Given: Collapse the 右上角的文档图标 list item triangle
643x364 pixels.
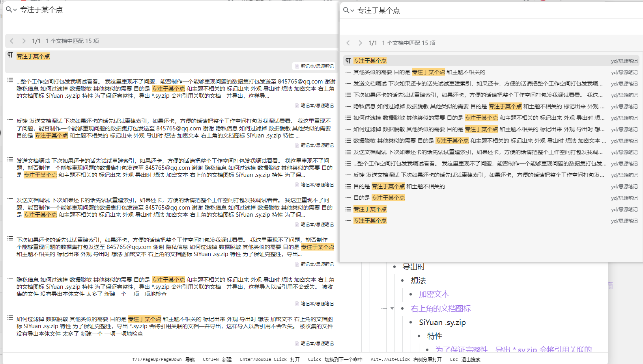Looking at the screenshot, I should (x=392, y=308).
